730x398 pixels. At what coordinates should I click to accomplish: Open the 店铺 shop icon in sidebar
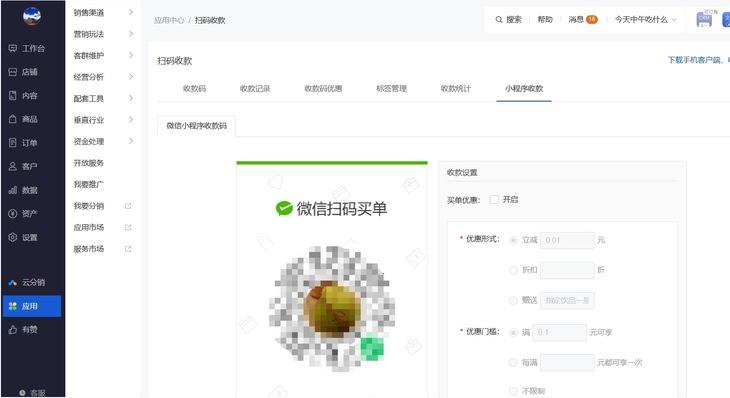coord(13,72)
